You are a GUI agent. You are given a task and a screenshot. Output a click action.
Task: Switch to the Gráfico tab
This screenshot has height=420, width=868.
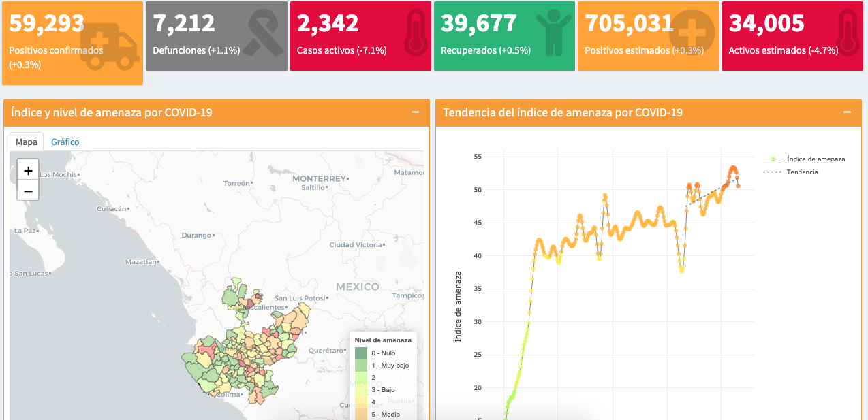[65, 142]
